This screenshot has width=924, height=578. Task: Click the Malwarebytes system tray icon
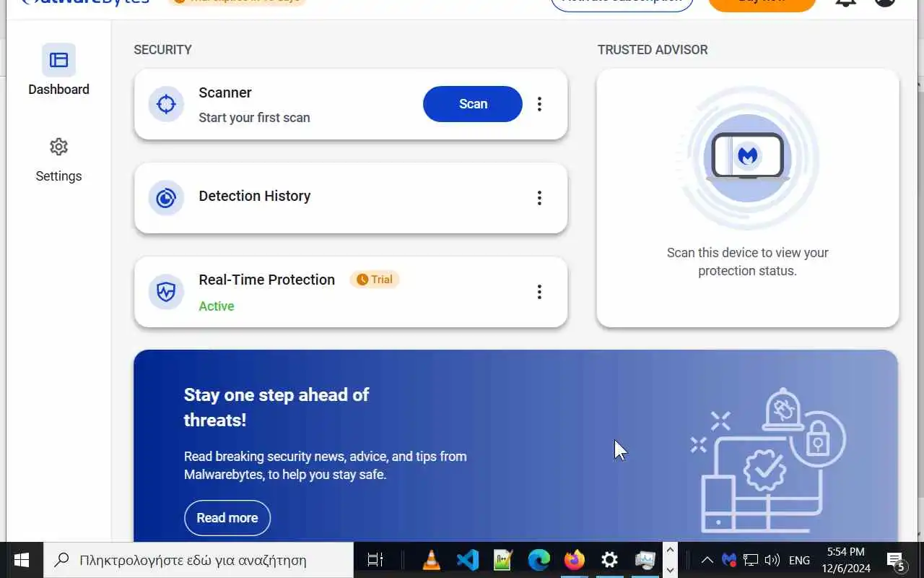click(x=729, y=560)
